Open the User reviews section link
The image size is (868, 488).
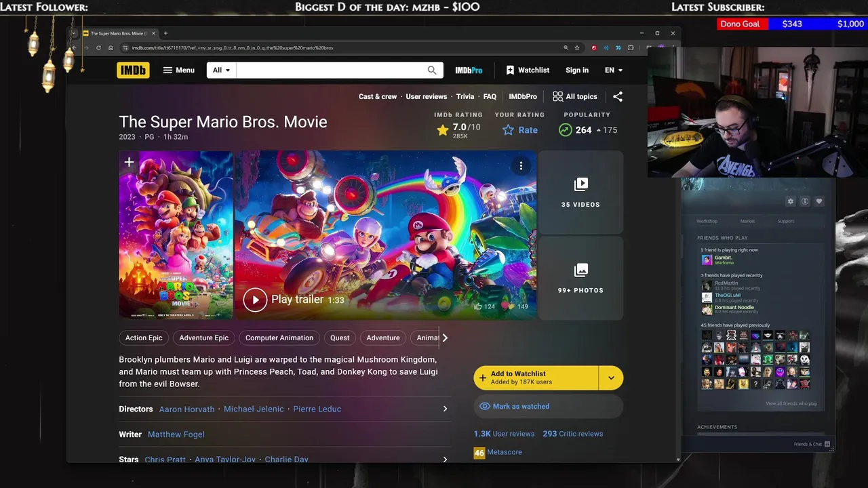427,96
